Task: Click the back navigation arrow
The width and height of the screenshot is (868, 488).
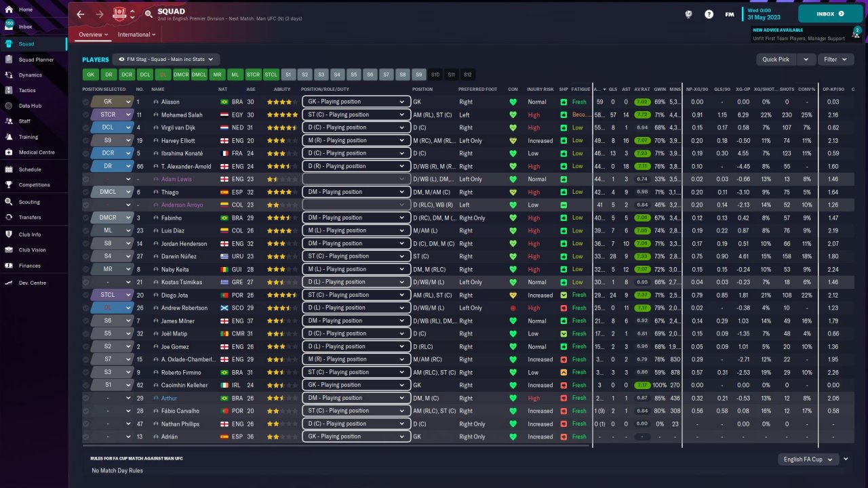Action: [x=81, y=14]
